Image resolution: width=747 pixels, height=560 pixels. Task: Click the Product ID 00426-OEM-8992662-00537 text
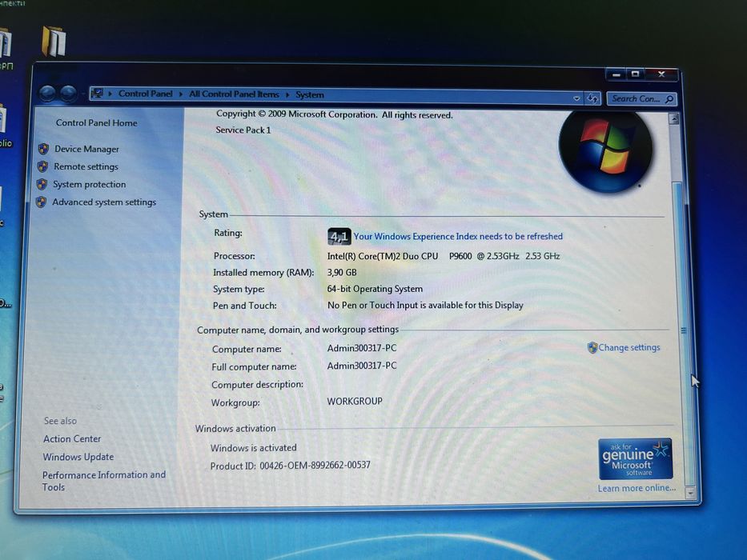290,466
